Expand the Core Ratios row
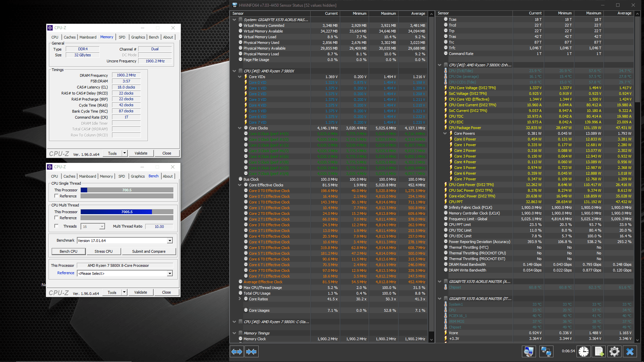The height and width of the screenshot is (362, 644). tap(239, 299)
